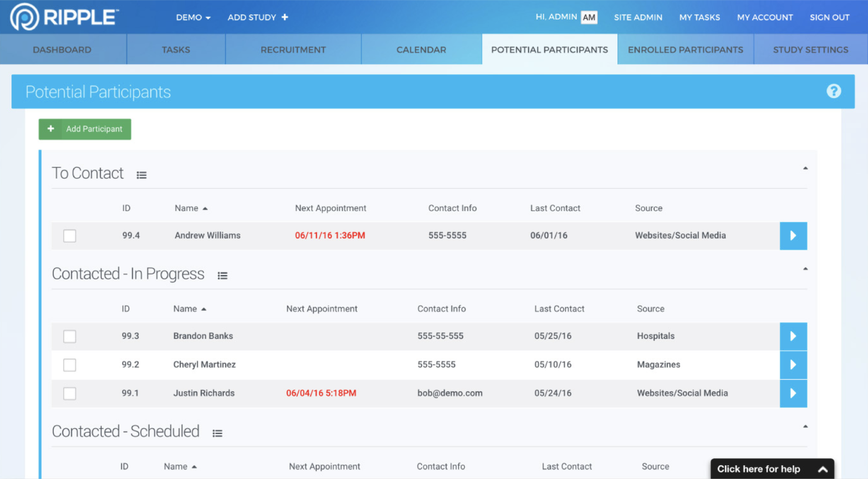Open To Contact list menu icon
Image resolution: width=868 pixels, height=479 pixels.
tap(141, 175)
